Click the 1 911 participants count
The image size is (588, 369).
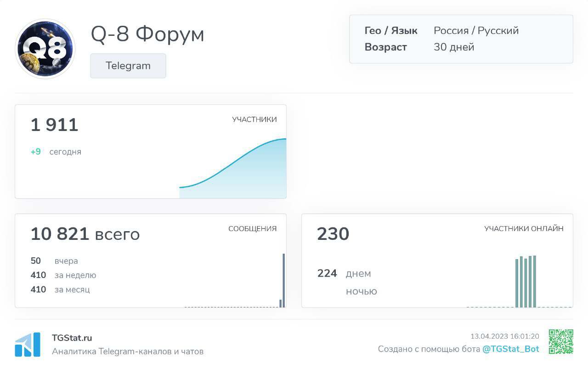[55, 125]
